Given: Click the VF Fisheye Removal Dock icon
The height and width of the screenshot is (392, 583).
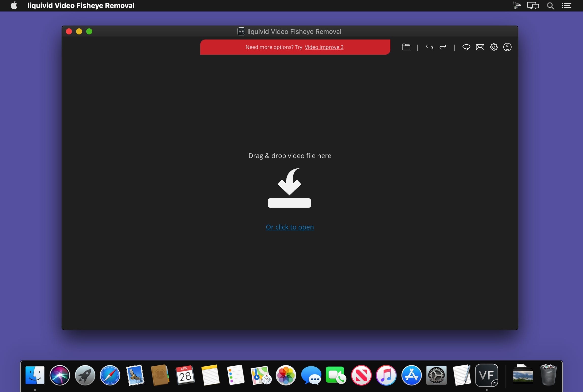Looking at the screenshot, I should [x=486, y=375].
